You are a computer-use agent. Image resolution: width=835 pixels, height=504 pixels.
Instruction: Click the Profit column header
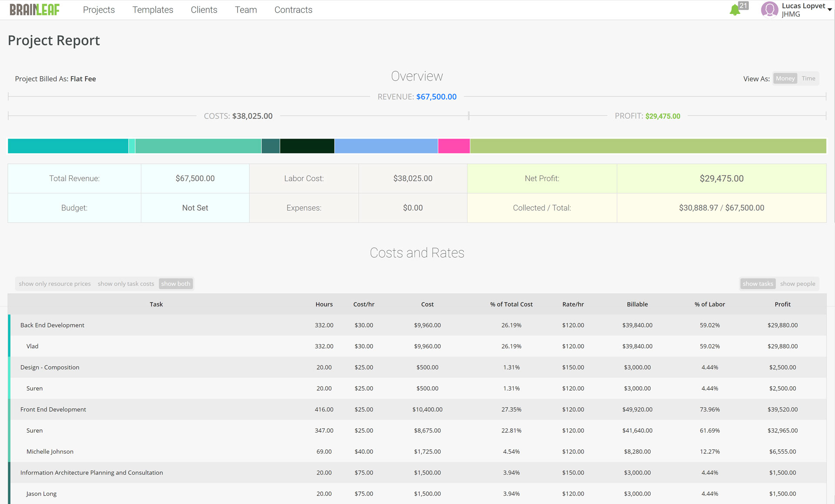tap(782, 304)
